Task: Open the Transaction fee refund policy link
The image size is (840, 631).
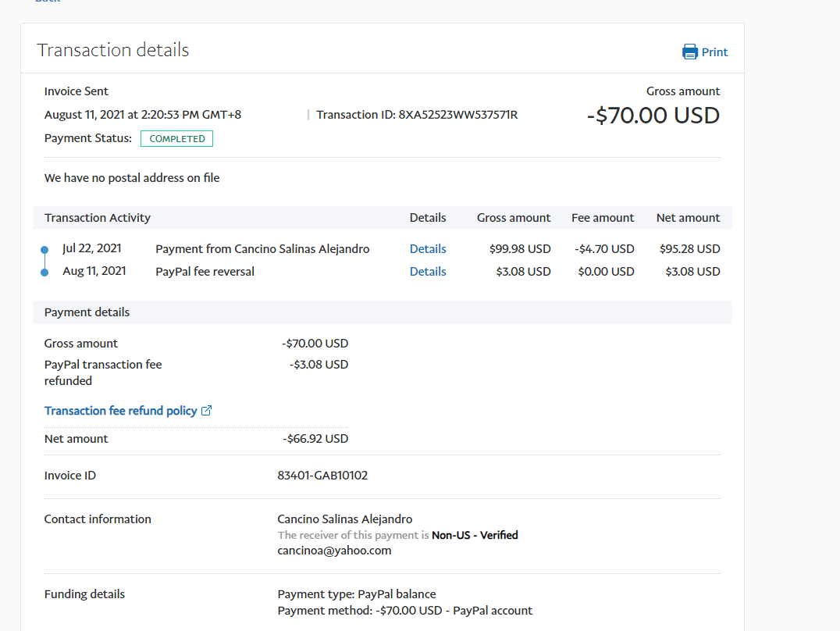Action: pyautogui.click(x=120, y=411)
